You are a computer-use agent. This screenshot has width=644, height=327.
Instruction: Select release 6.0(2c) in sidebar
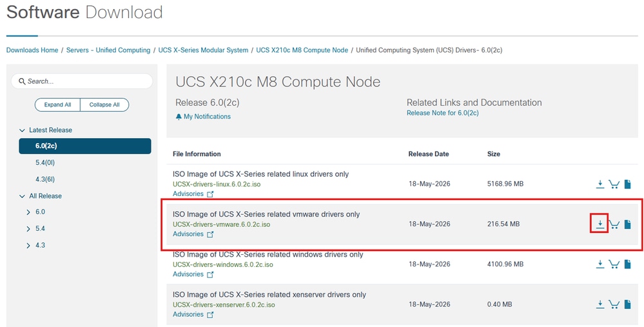click(x=85, y=146)
